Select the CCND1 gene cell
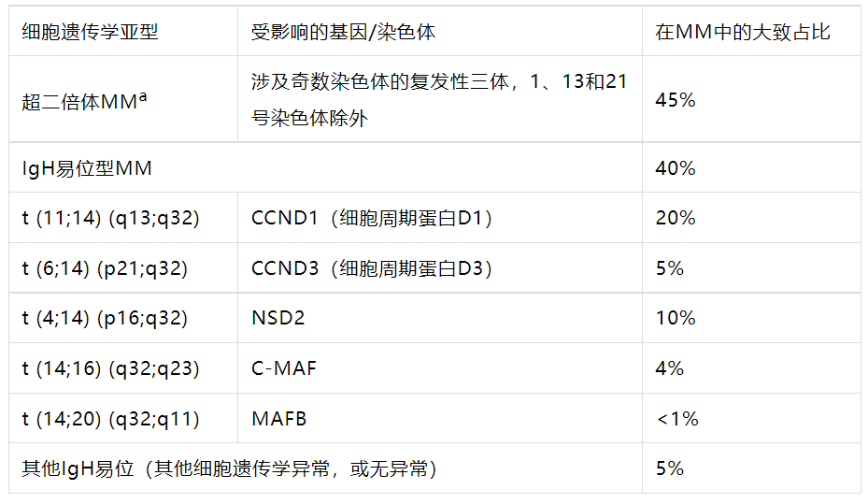The image size is (868, 504). [x=372, y=218]
